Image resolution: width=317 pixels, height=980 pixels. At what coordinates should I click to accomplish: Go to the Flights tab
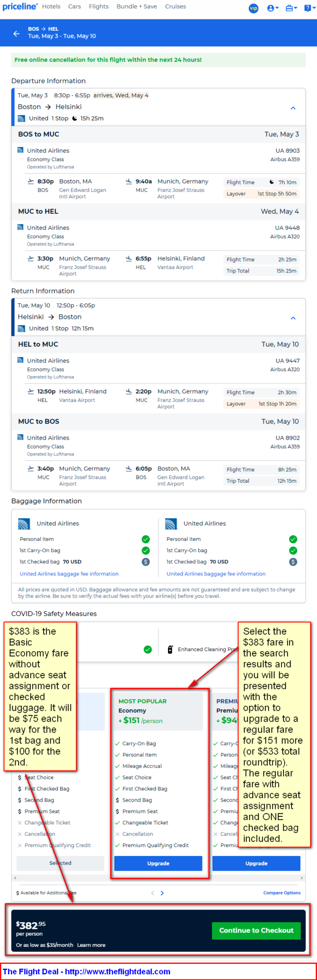98,7
